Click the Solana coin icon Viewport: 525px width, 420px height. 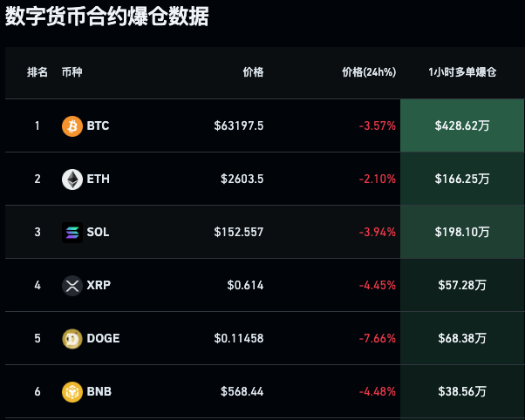coord(72,233)
